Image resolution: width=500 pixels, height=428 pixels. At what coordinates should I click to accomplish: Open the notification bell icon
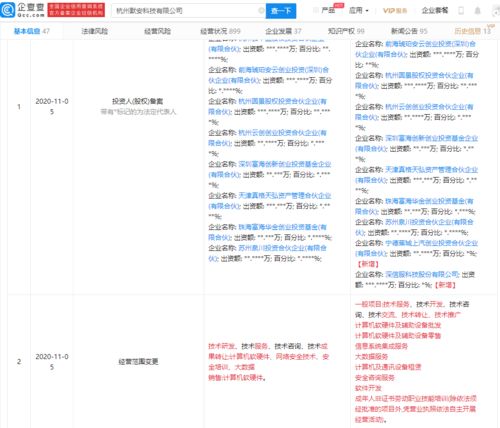point(477,11)
